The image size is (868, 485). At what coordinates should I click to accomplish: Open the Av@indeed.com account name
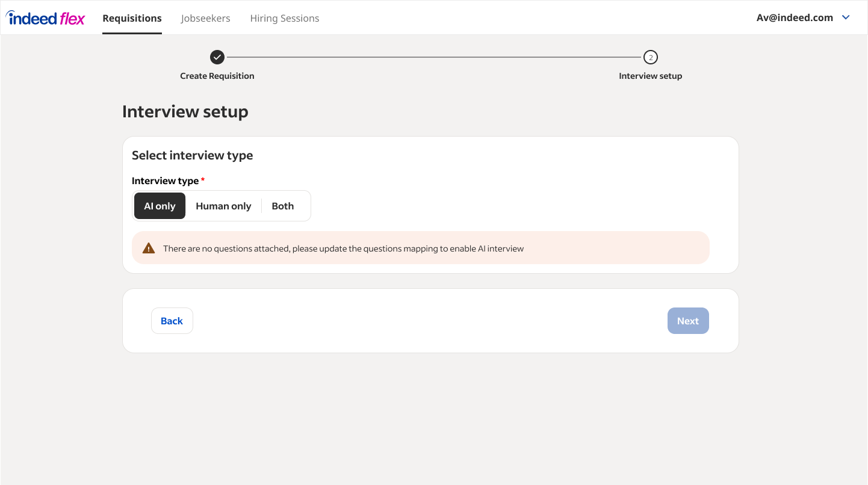coord(795,17)
